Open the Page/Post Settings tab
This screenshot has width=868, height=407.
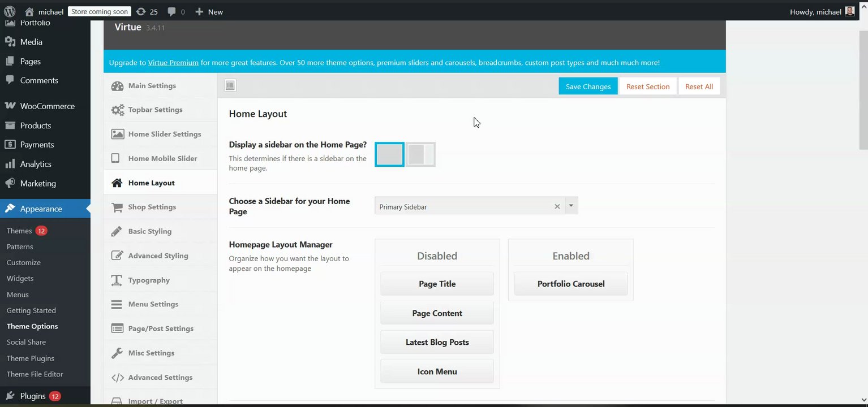coord(161,328)
